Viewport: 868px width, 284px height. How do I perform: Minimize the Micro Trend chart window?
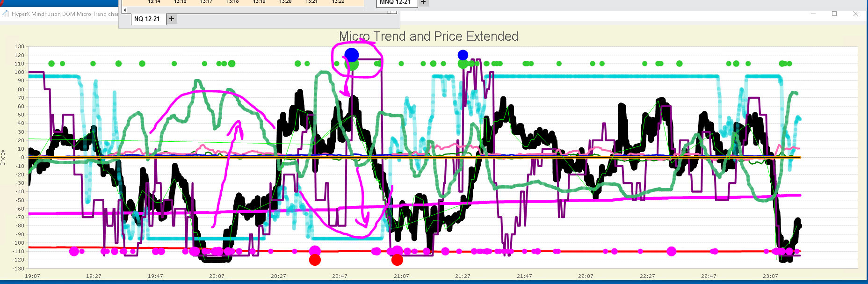coord(813,14)
